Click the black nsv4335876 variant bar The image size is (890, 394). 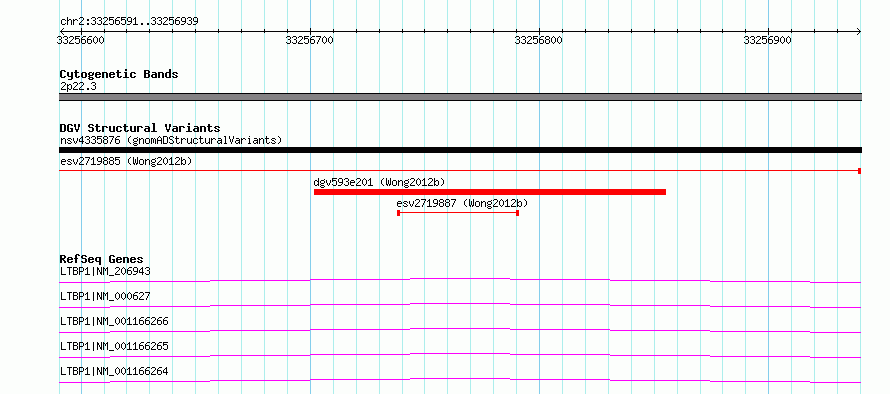(460, 150)
